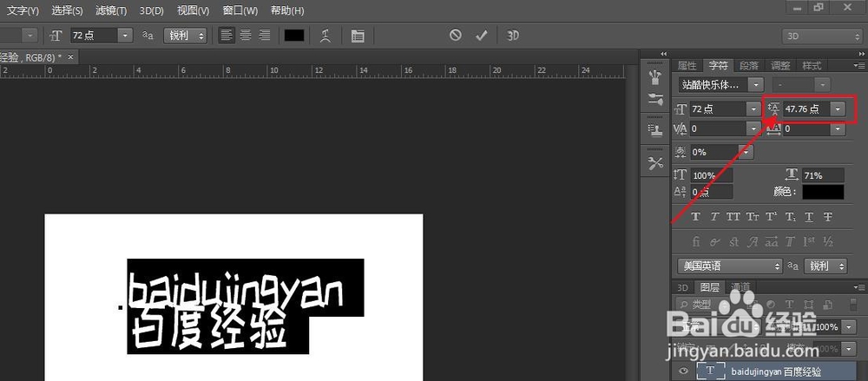This screenshot has height=381, width=868.
Task: Toggle All Caps style
Action: coord(733,217)
